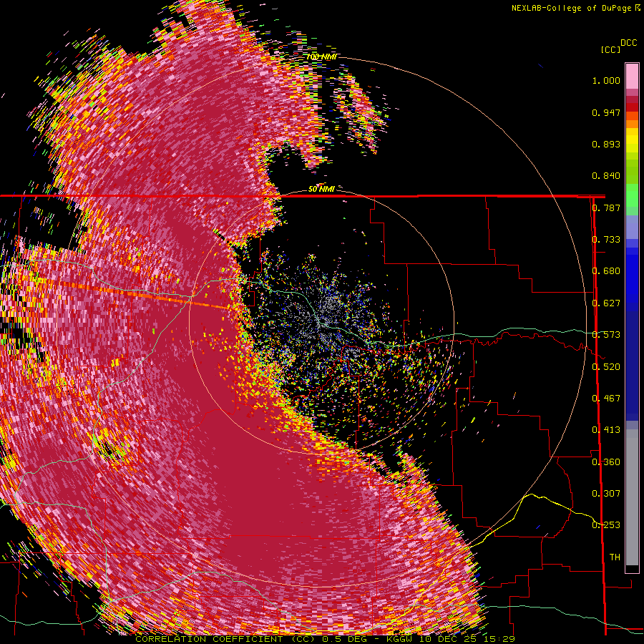Click the 0.627 color scale value
The height and width of the screenshot is (644, 644).
[606, 303]
